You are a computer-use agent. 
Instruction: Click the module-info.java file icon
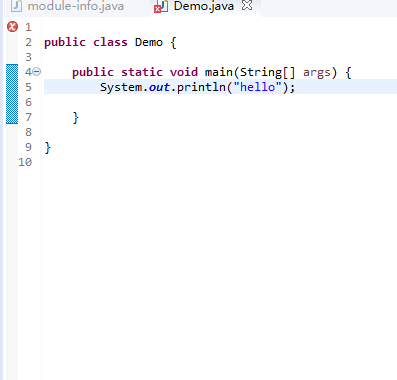[16, 6]
